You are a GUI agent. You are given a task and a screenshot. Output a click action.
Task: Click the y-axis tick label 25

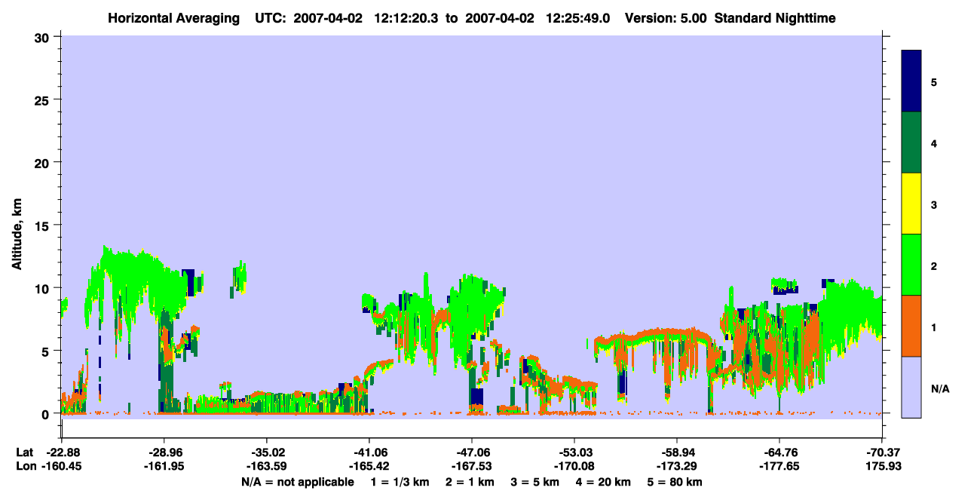point(44,100)
